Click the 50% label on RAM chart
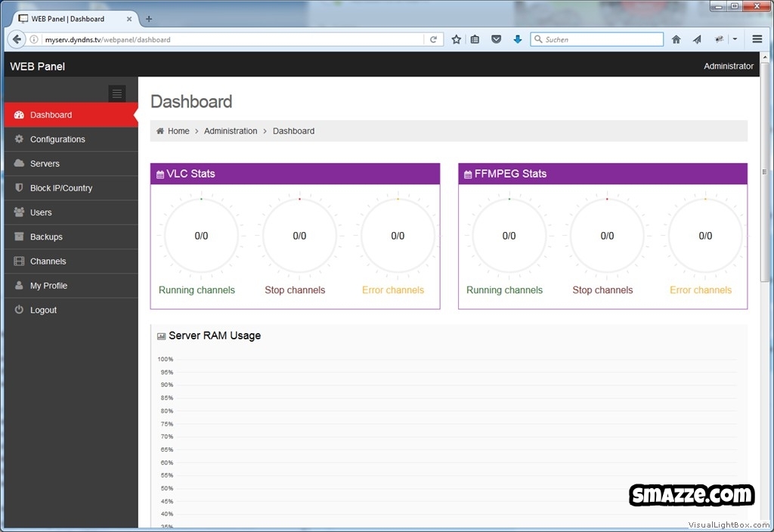The image size is (774, 532). pos(167,488)
